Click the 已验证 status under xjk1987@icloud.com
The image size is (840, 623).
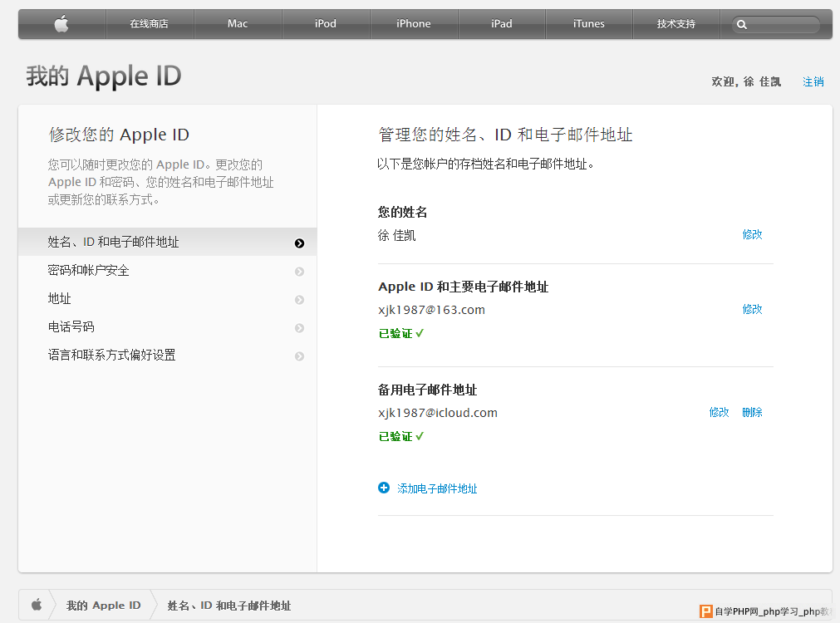[400, 436]
